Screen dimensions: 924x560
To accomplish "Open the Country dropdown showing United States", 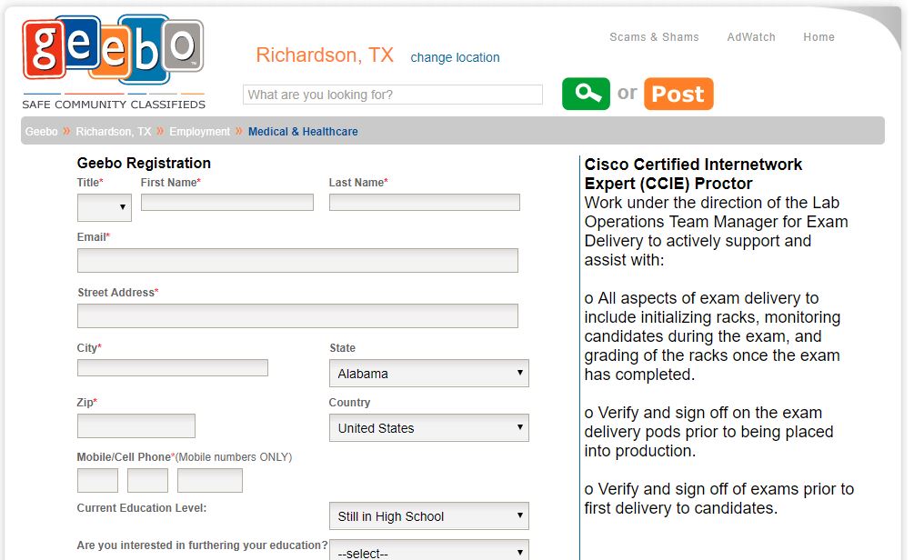I will (x=429, y=428).
